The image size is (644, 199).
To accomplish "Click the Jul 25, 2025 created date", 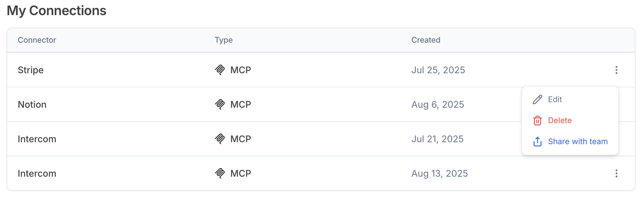I will click(438, 70).
